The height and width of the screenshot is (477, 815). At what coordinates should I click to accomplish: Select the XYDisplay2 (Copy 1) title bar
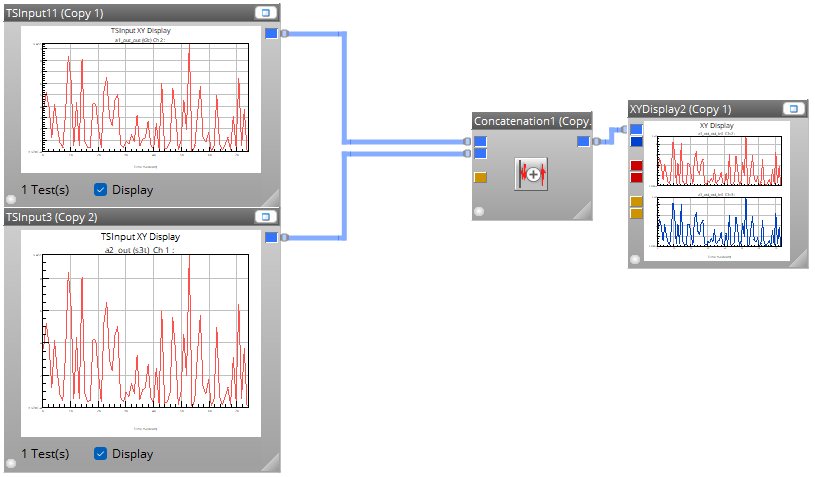point(700,108)
